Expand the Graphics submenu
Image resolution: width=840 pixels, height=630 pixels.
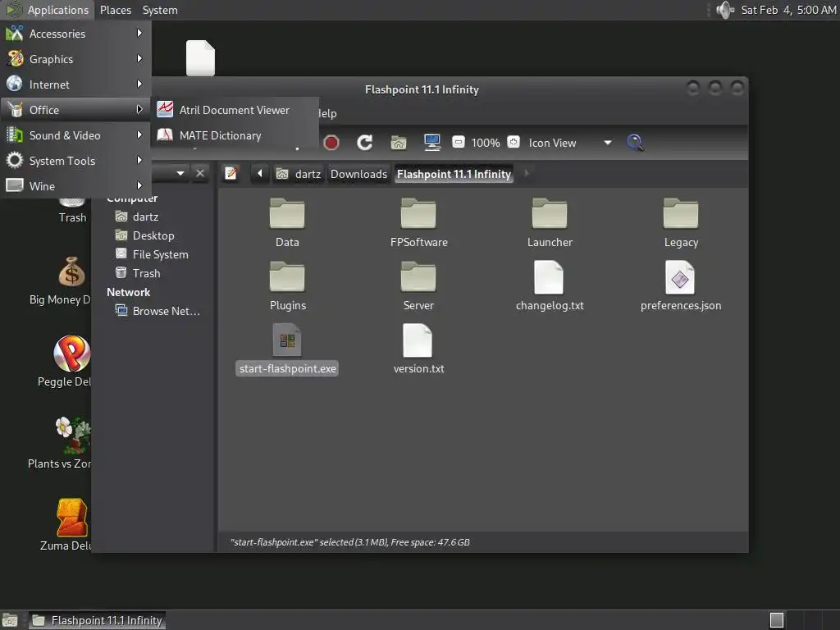[75, 59]
